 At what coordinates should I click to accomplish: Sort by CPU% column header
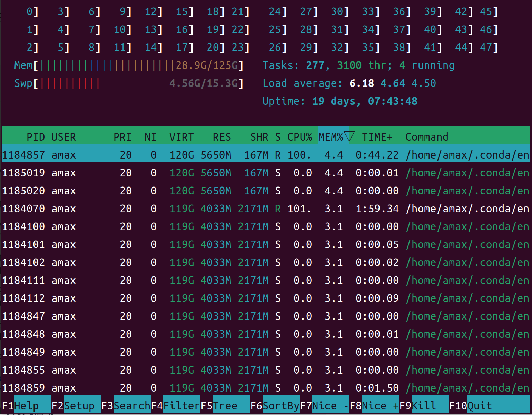(299, 137)
